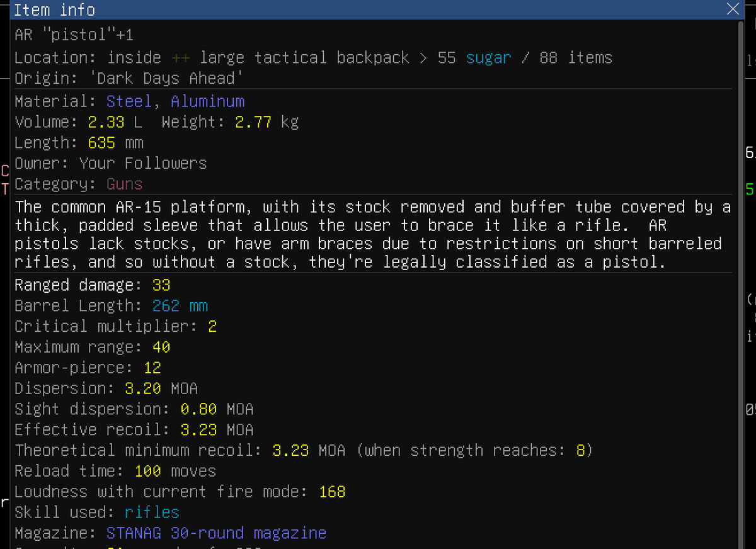Click the Item info title text

click(x=55, y=10)
